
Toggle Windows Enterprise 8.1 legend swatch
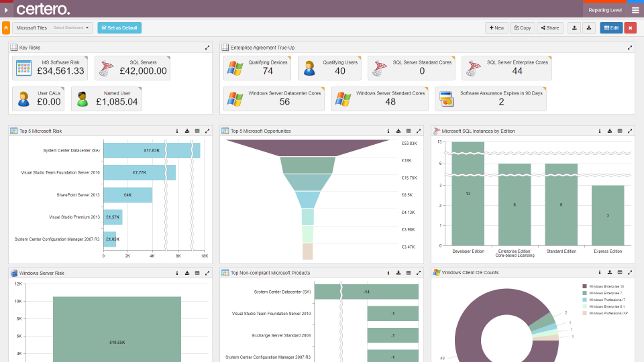[584, 306]
